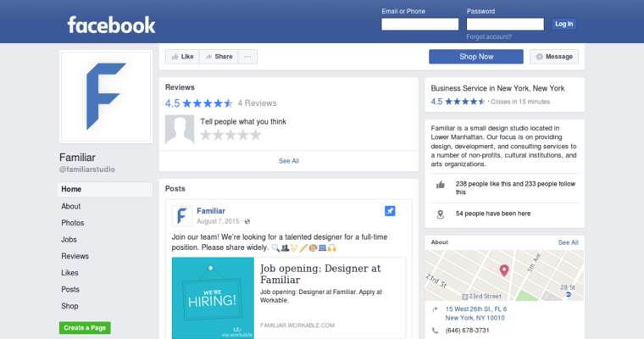644x339 pixels.
Task: Click the Shop Now button
Action: pos(475,57)
